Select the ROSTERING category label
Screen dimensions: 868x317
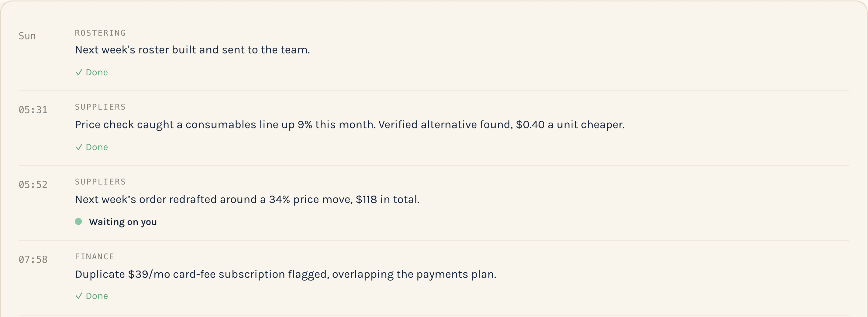[100, 33]
